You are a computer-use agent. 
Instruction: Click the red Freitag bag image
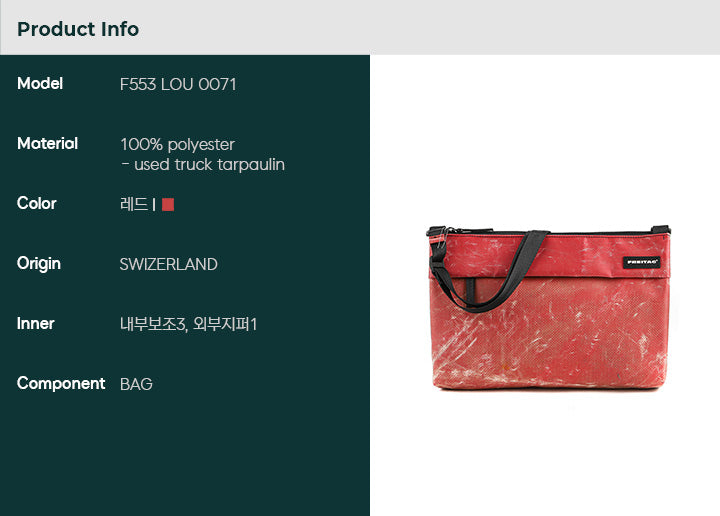coord(549,308)
